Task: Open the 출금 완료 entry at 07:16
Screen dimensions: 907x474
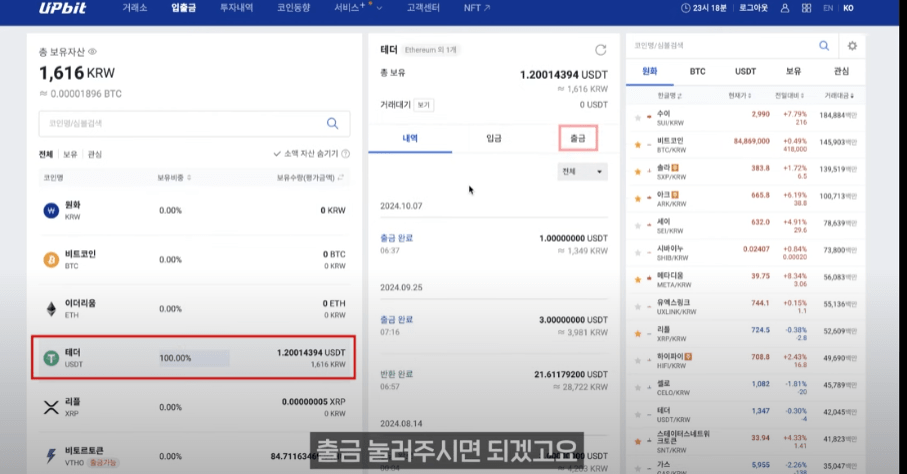Action: pyautogui.click(x=493, y=326)
